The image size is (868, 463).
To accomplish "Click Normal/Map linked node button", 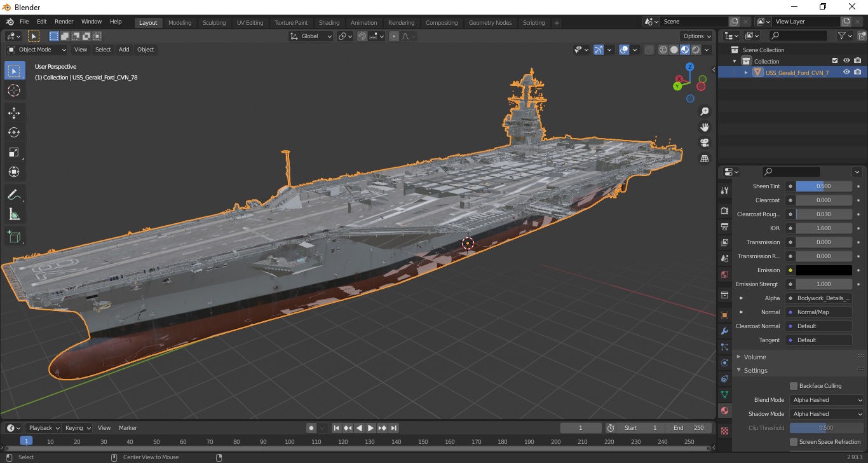I will pos(820,312).
